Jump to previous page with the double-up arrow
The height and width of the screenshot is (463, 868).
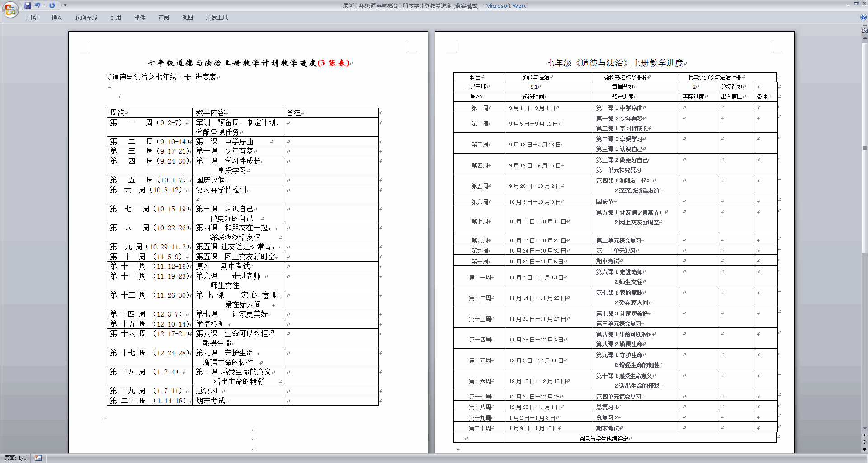coord(865,435)
